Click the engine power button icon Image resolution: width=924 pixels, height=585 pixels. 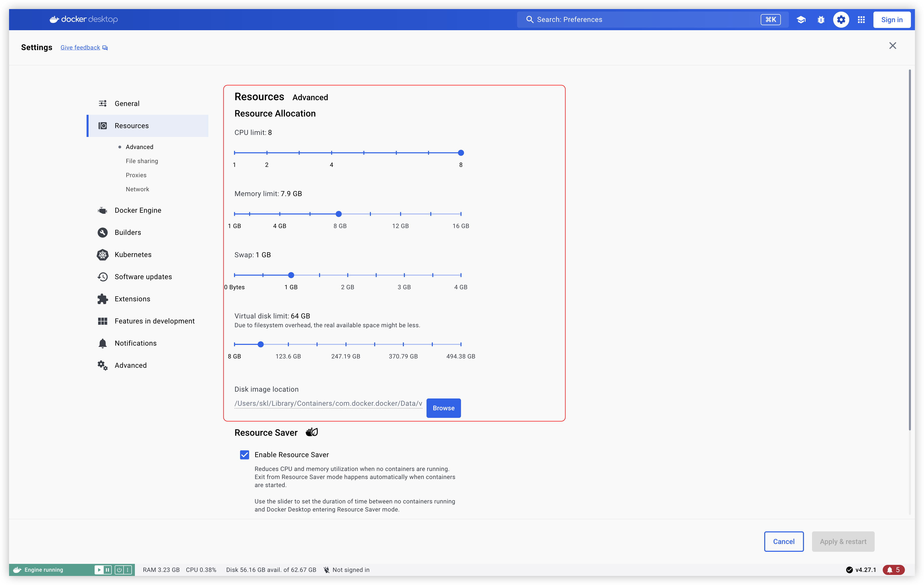(x=119, y=570)
